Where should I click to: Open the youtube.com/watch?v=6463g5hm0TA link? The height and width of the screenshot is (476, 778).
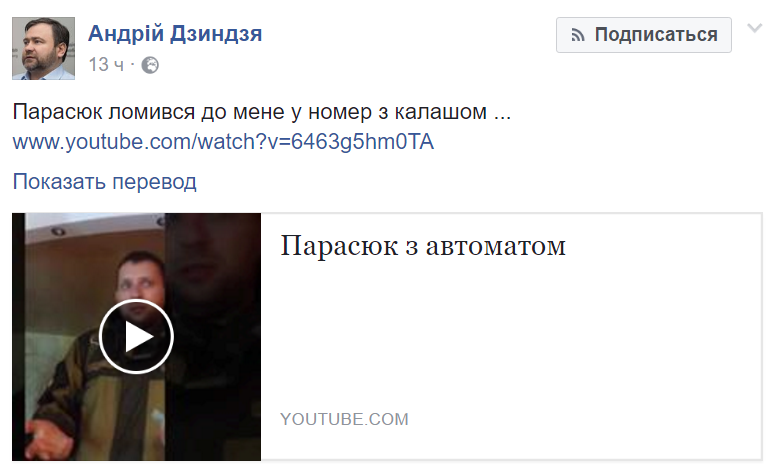[x=223, y=141]
